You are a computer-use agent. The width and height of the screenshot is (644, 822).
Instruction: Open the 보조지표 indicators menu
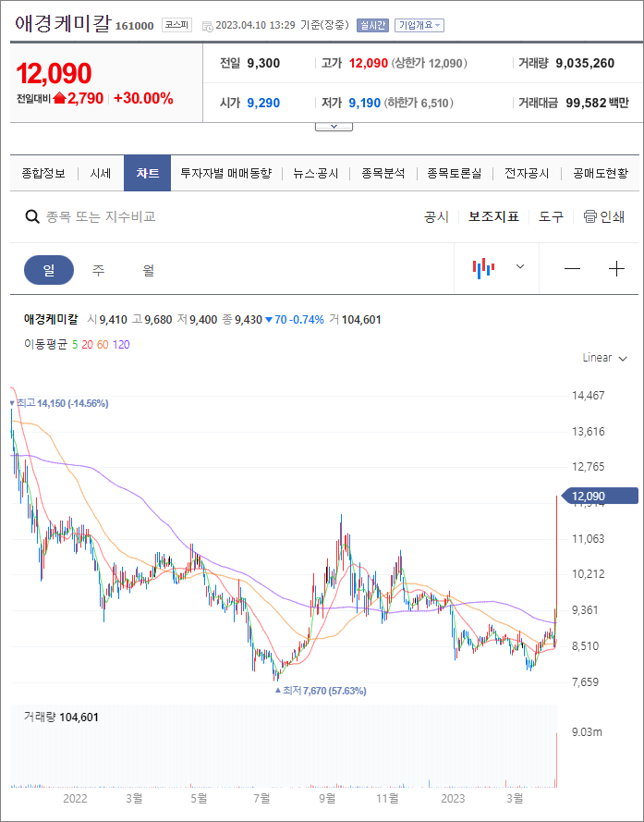pos(493,216)
